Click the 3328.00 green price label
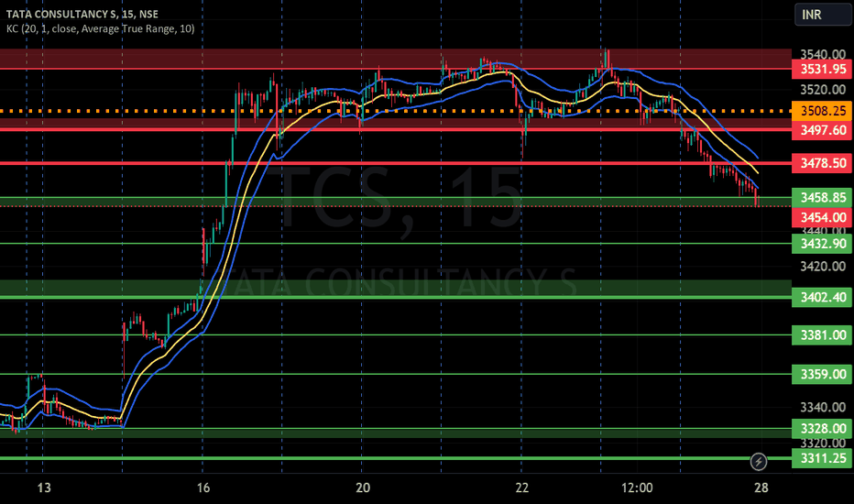Screen dimensions: 854x504 822,428
